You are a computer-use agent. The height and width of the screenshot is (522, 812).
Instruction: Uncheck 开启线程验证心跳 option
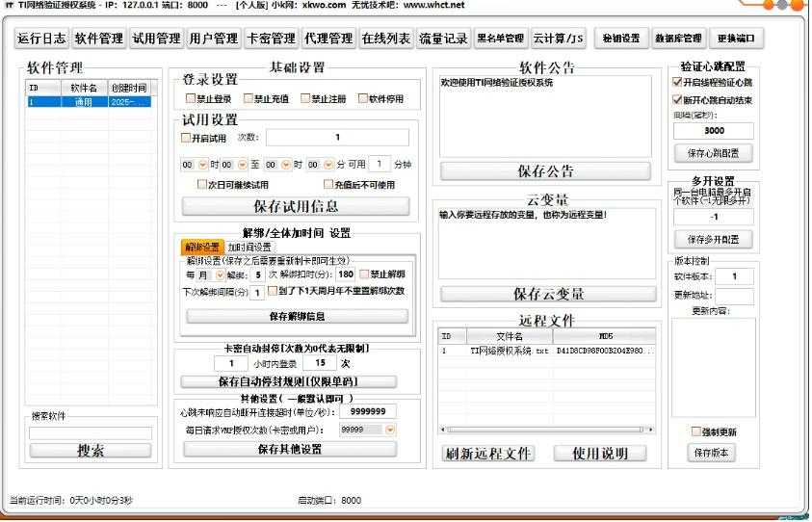677,83
